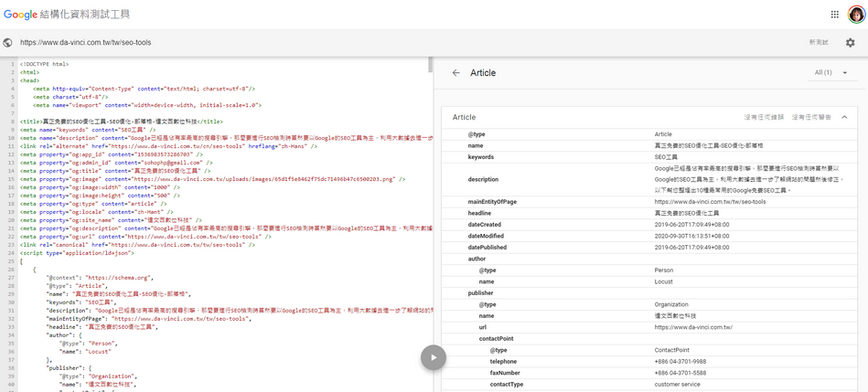Screen dimensions: 868x392
Task: Open the settings gear
Action: (851, 43)
